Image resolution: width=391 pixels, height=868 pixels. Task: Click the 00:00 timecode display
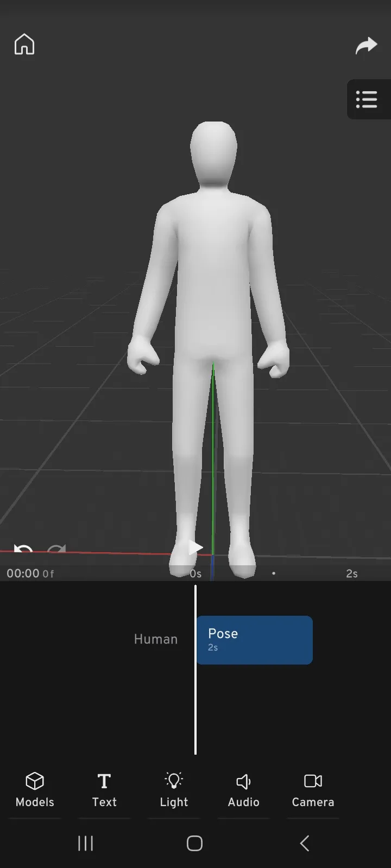tap(23, 573)
